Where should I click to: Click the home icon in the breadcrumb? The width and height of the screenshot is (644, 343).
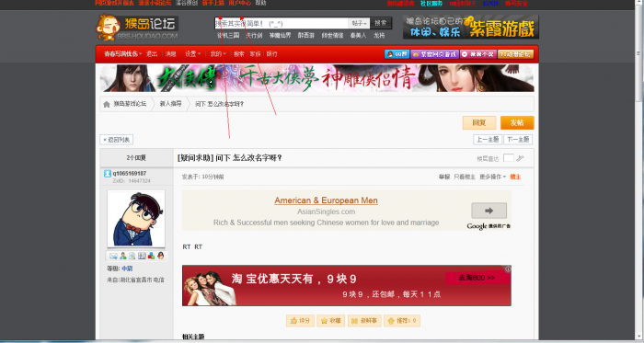pos(107,104)
